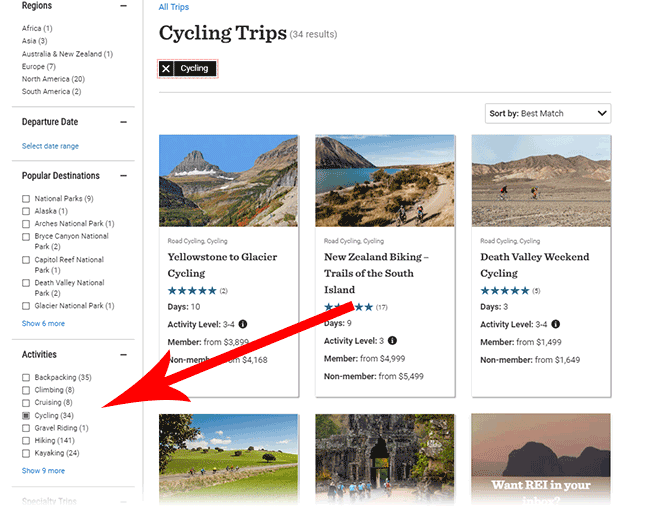View star rating for Death Valley Weekend Cycling
650x512 pixels.
coord(504,291)
